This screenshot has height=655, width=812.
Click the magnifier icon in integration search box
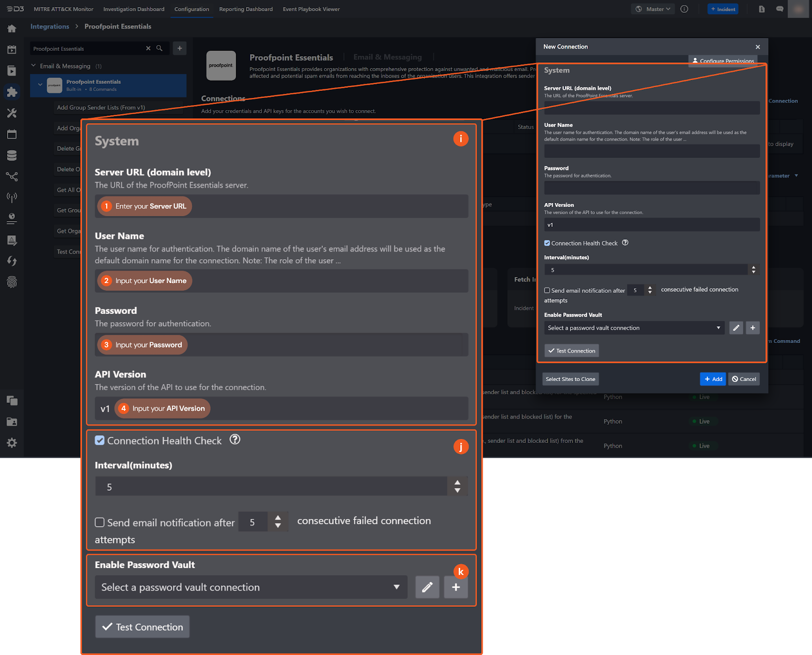tap(159, 48)
